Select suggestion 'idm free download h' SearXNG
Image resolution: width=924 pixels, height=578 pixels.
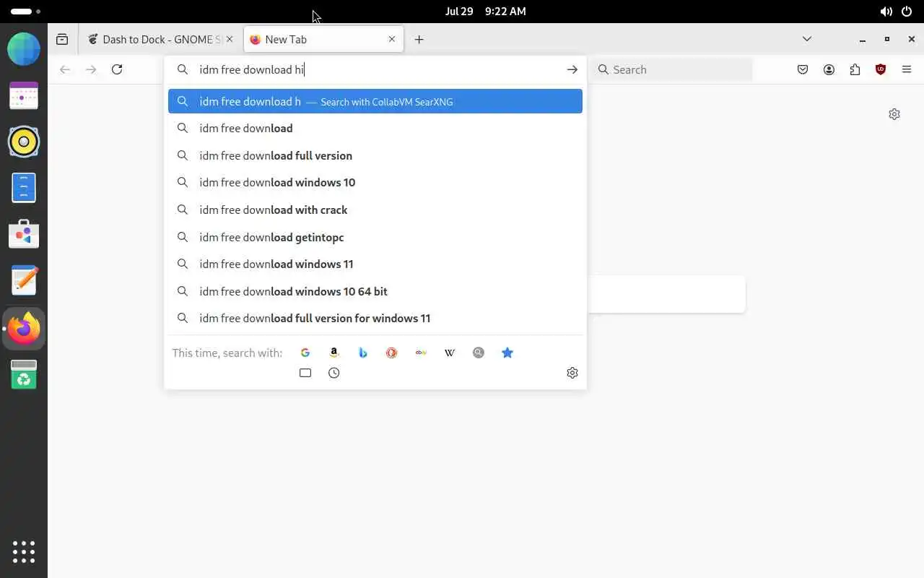click(x=375, y=101)
